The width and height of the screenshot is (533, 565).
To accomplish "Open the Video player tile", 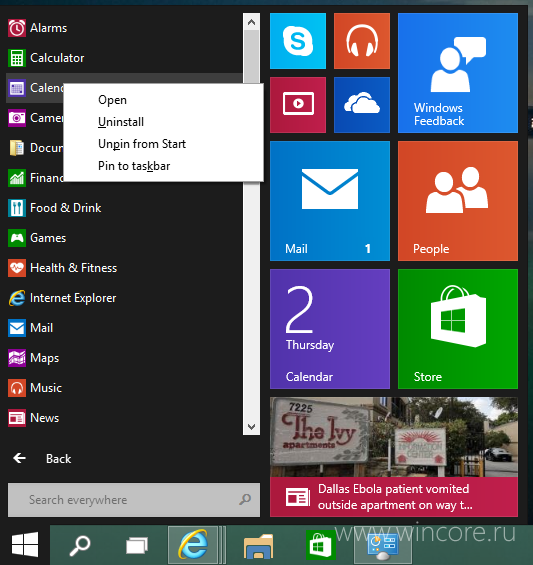I will coord(298,105).
